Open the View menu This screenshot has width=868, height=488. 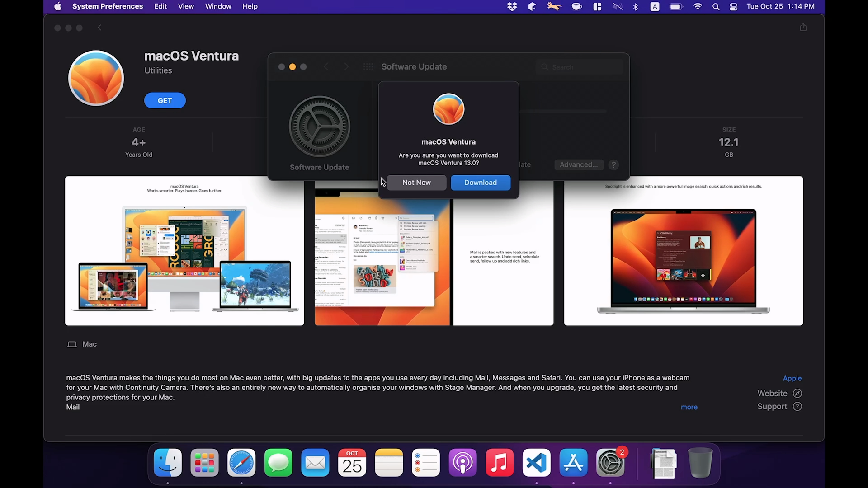coord(186,6)
